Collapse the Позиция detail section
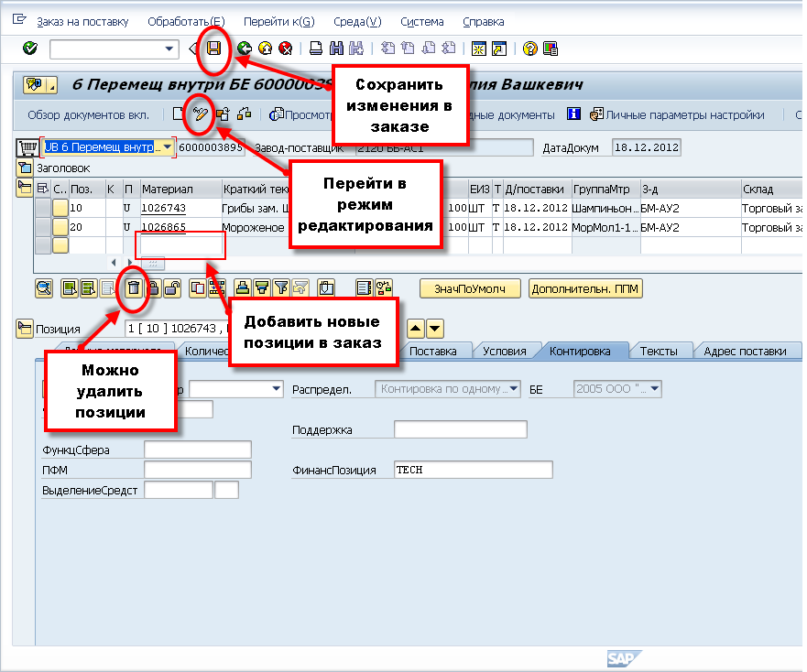Image resolution: width=807 pixels, height=672 pixels. [24, 329]
